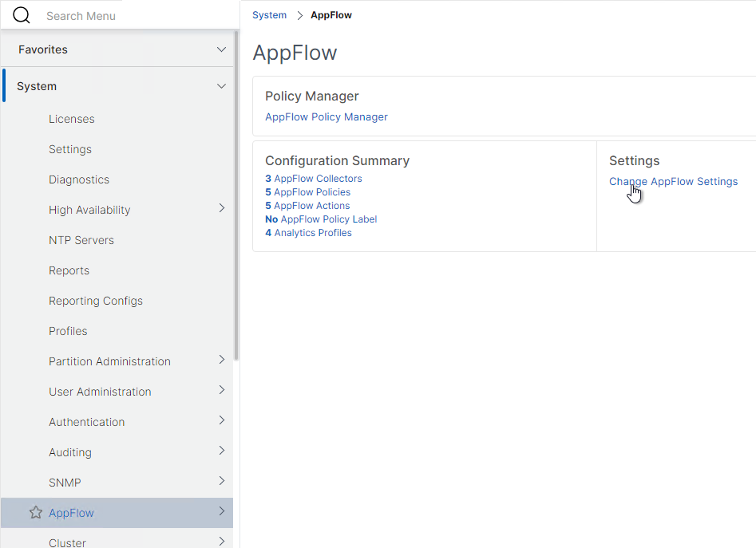Open Licenses in the System menu
Screen dimensions: 756x548
[71, 119]
